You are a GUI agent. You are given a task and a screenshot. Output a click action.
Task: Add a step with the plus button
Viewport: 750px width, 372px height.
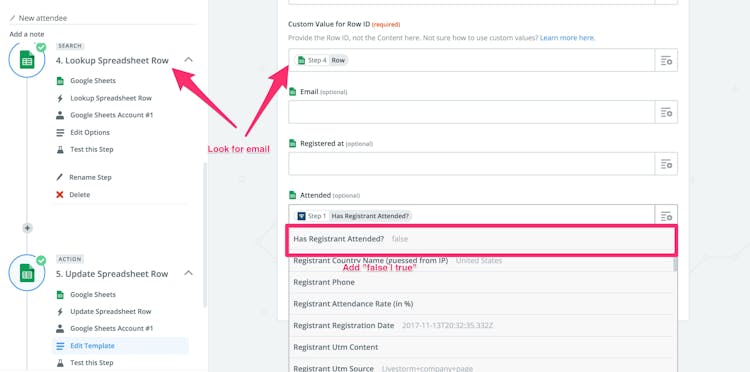point(27,228)
